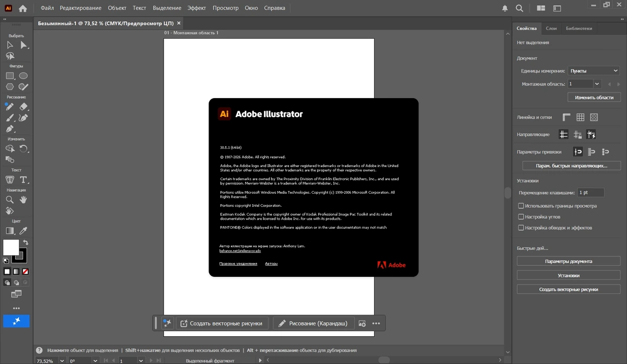The image size is (627, 364).
Task: Select the Gradient tool
Action: coord(10,230)
